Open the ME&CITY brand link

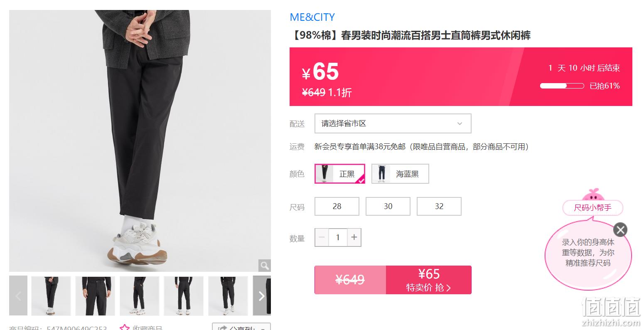[x=312, y=17]
